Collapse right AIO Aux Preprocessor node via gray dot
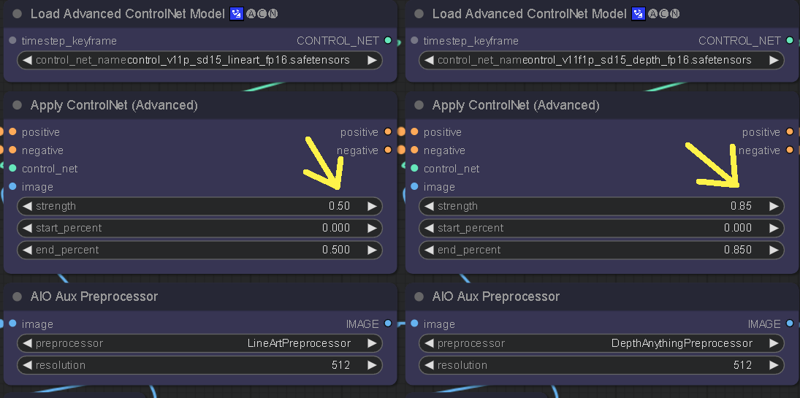800x398 pixels. 419,296
